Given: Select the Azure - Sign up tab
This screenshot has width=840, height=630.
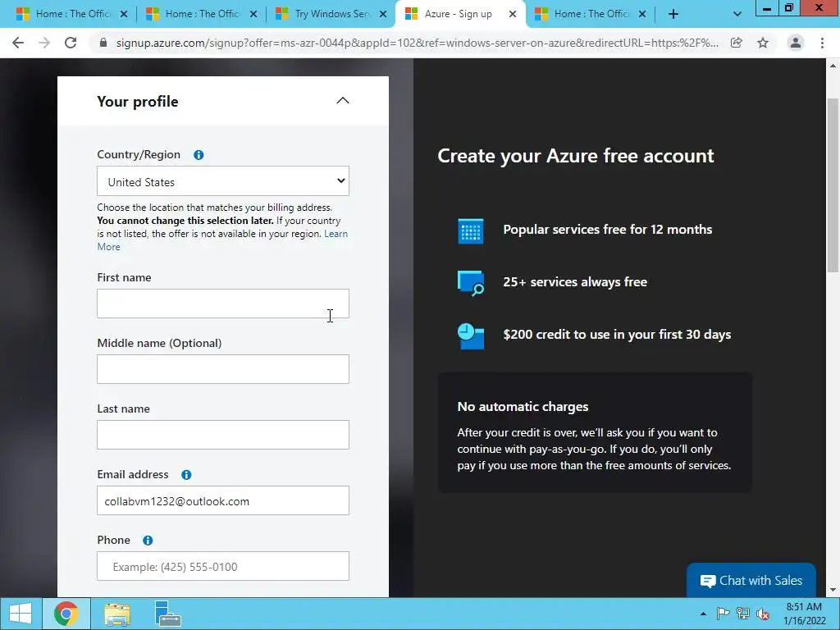Looking at the screenshot, I should pos(461,14).
